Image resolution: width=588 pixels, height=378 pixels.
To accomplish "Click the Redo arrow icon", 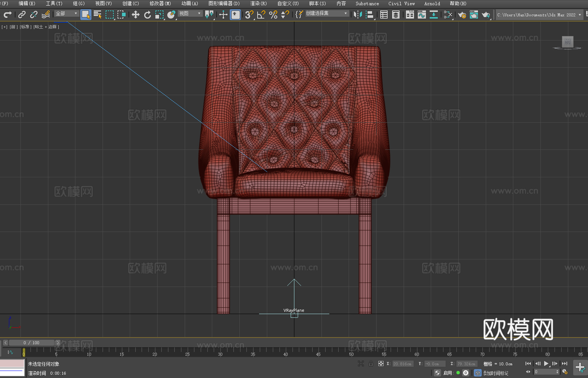I will pos(7,14).
